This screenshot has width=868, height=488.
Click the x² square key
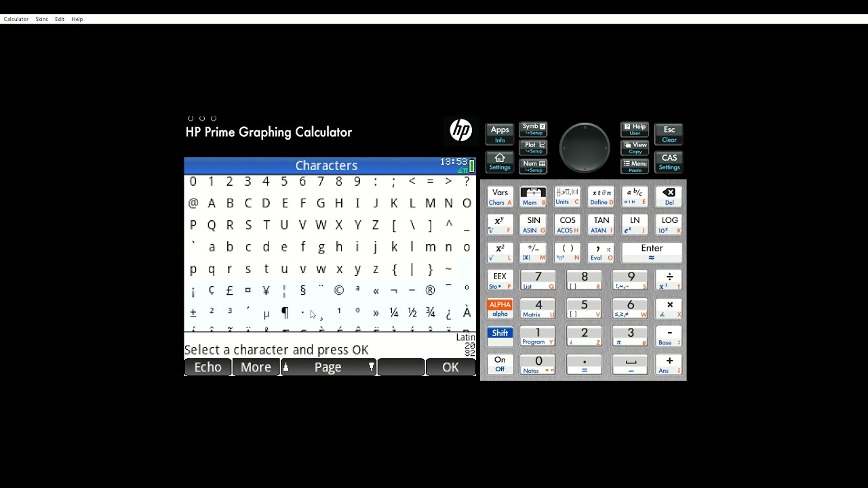500,252
